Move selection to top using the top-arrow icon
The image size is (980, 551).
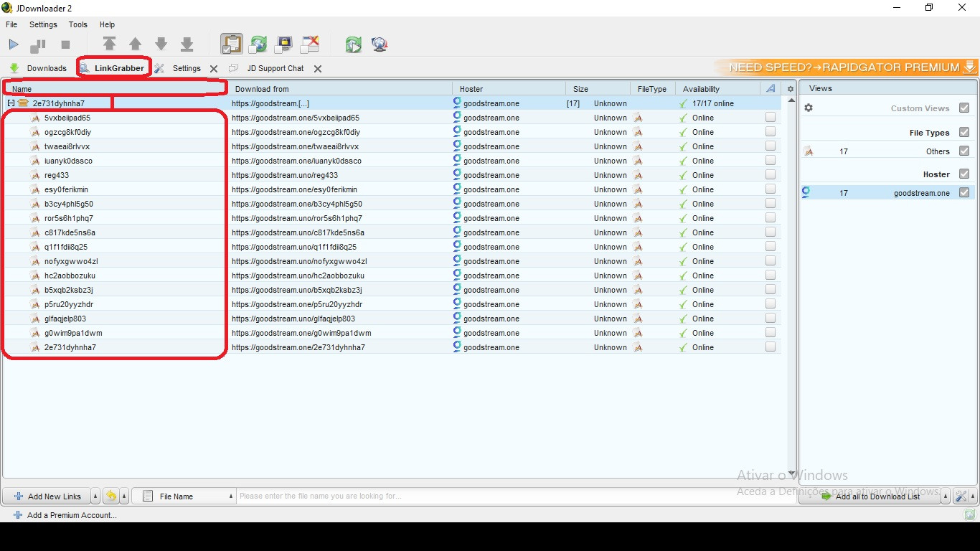click(x=109, y=44)
